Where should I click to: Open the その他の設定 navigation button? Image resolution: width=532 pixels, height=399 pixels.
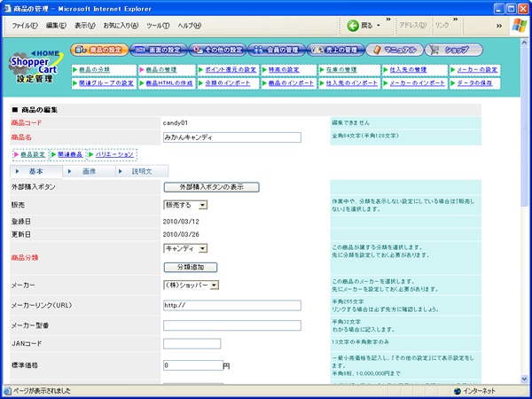click(217, 50)
